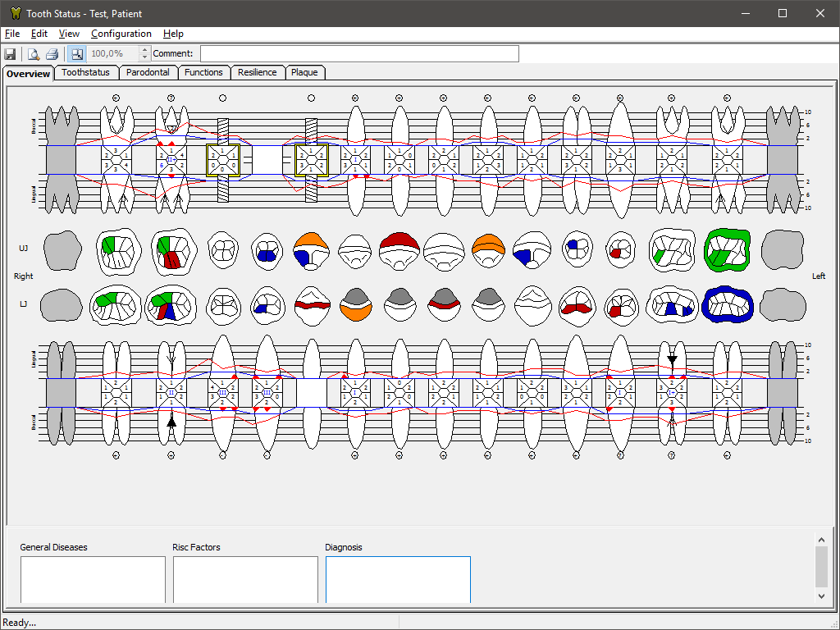Viewport: 840px width, 630px height.
Task: Click the printer icon in toolbar
Action: click(x=52, y=54)
